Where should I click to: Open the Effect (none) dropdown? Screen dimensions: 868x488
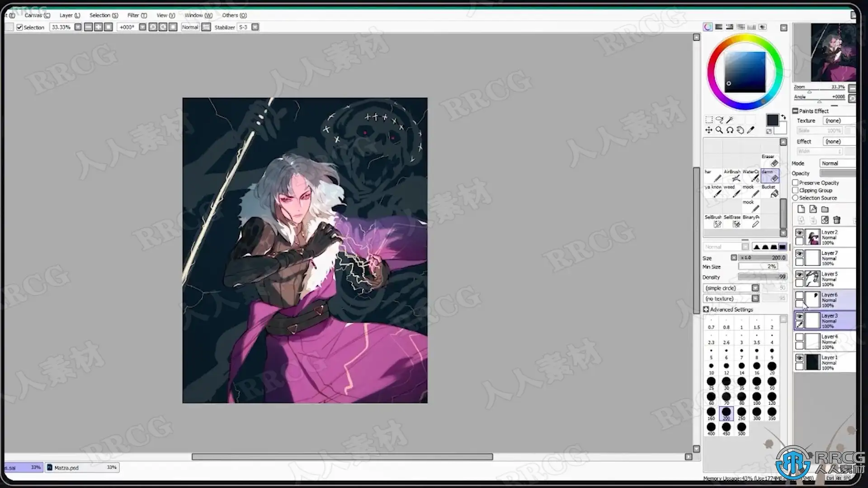tap(839, 141)
